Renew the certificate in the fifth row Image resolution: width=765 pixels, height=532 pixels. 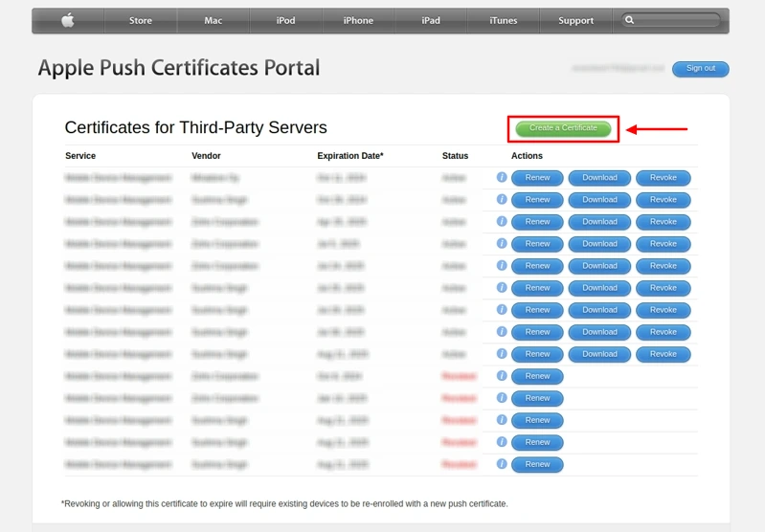(x=537, y=266)
